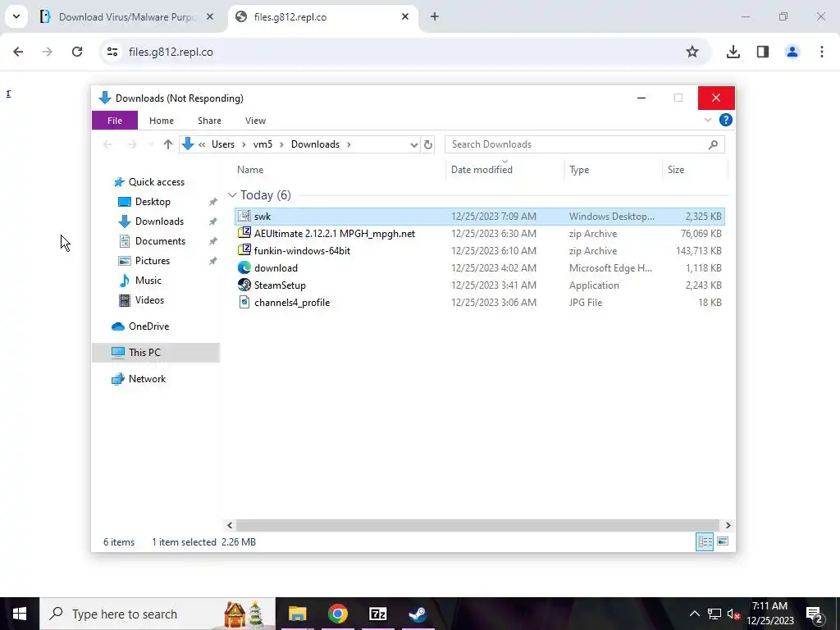
Task: Open Chrome side panel icon
Action: [x=762, y=52]
